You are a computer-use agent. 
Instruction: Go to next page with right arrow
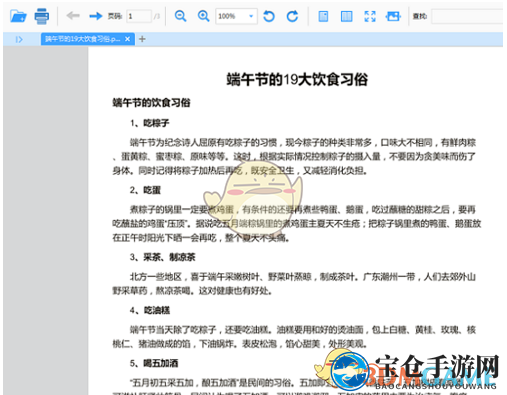pos(96,16)
